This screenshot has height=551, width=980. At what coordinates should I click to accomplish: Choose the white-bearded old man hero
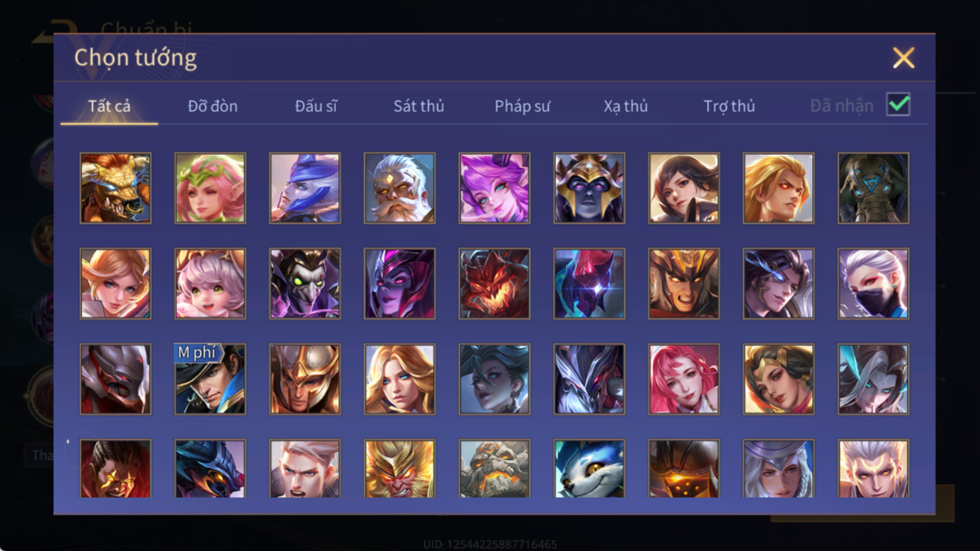399,188
